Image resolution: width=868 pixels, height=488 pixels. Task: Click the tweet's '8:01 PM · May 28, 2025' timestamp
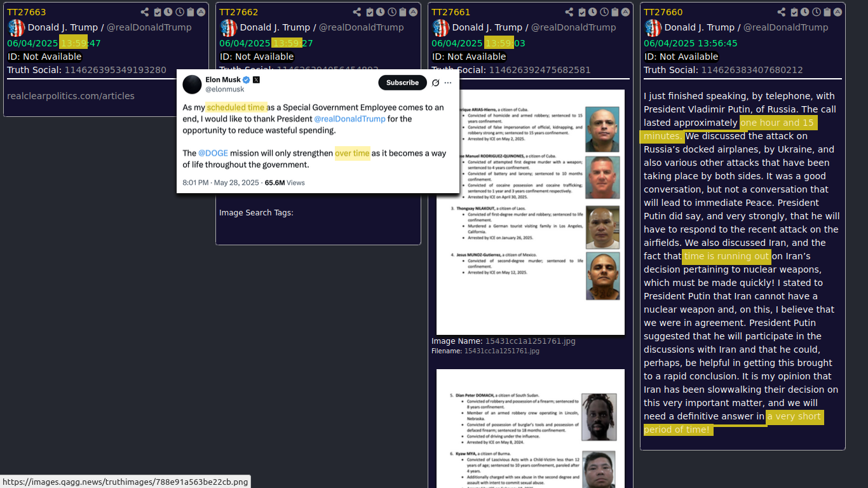coord(220,182)
